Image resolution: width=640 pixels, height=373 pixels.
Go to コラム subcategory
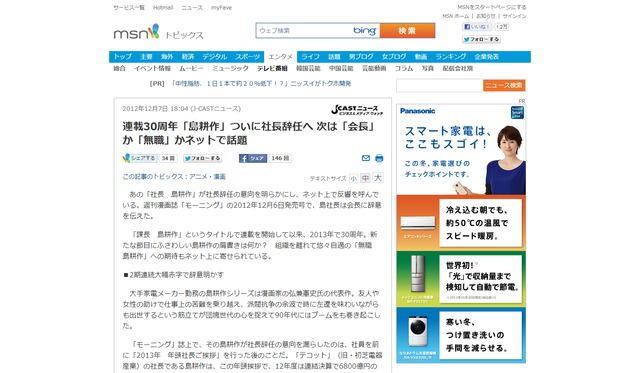pos(404,69)
